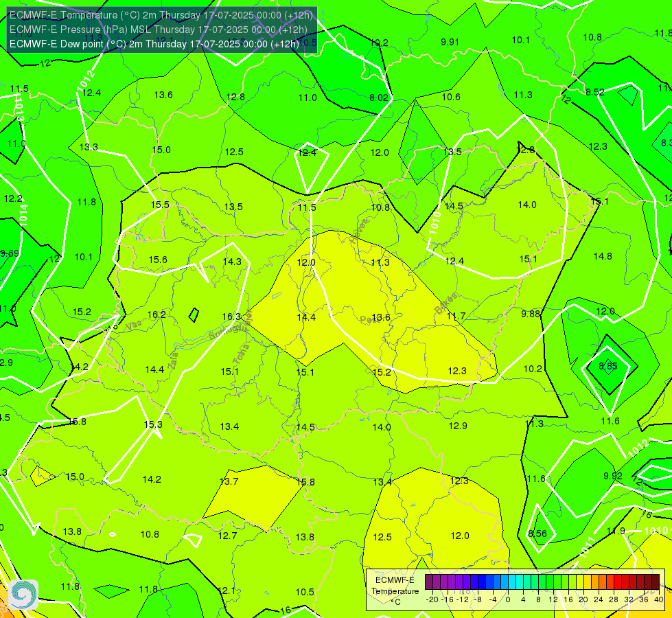Click the 16.3 dew point value

(231, 317)
